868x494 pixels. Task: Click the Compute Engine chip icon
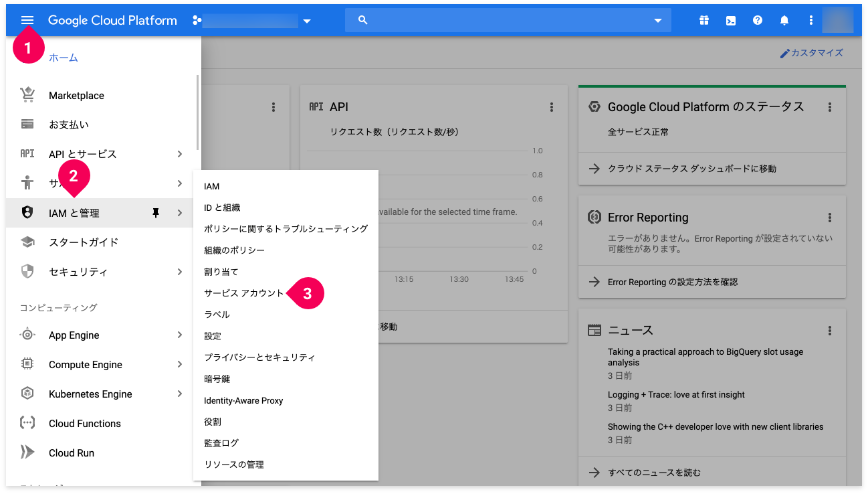pyautogui.click(x=27, y=364)
